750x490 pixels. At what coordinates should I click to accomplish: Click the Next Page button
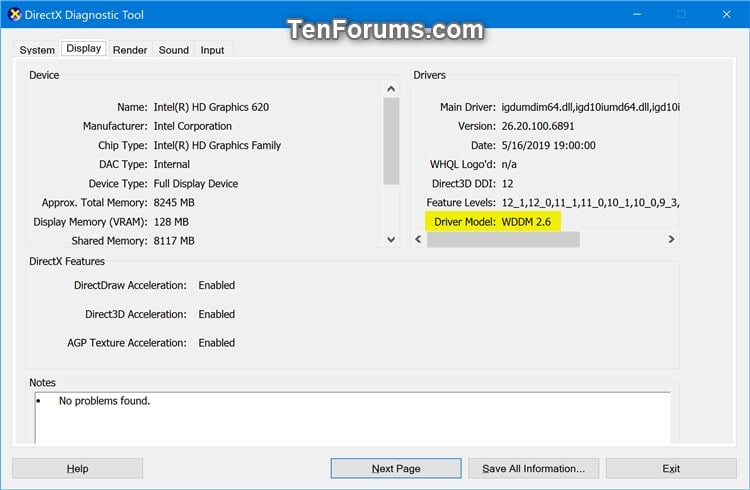396,468
